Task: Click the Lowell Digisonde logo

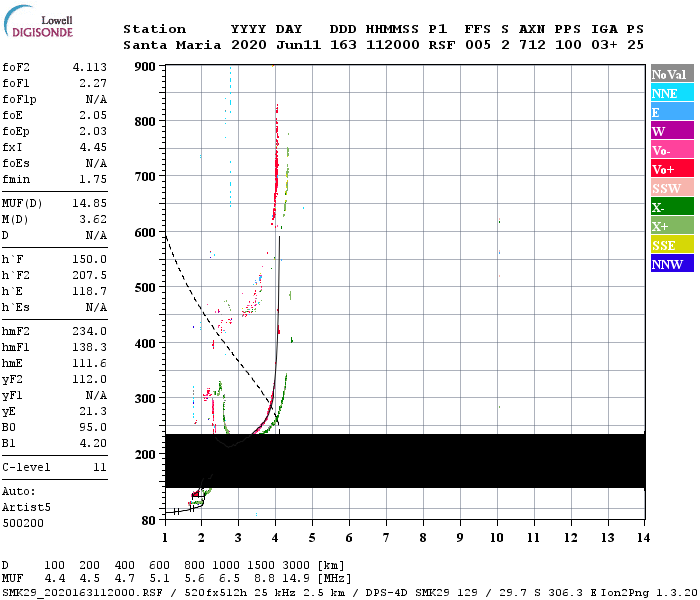Action: tap(38, 21)
